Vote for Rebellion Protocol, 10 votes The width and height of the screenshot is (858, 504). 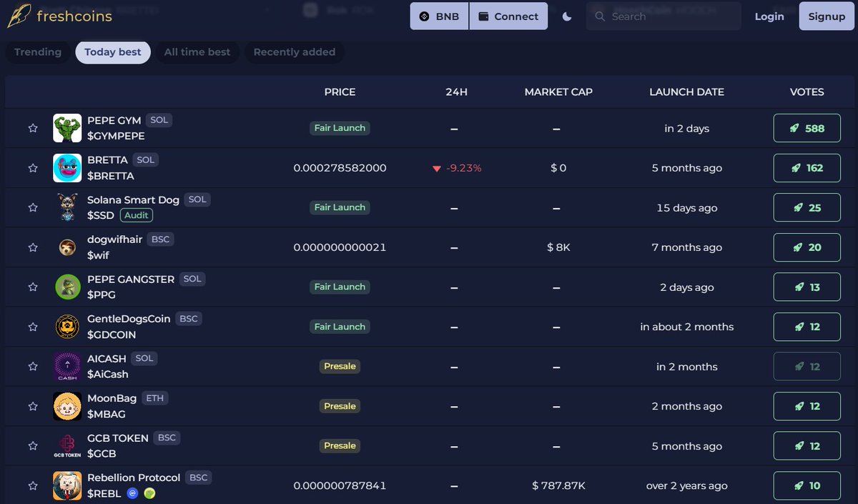pyautogui.click(x=807, y=485)
